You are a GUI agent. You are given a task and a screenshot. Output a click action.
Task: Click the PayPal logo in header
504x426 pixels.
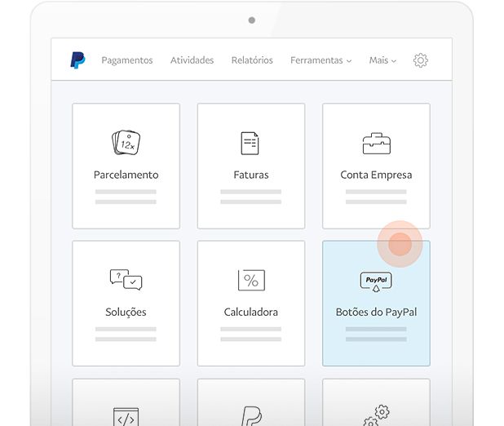click(x=77, y=60)
